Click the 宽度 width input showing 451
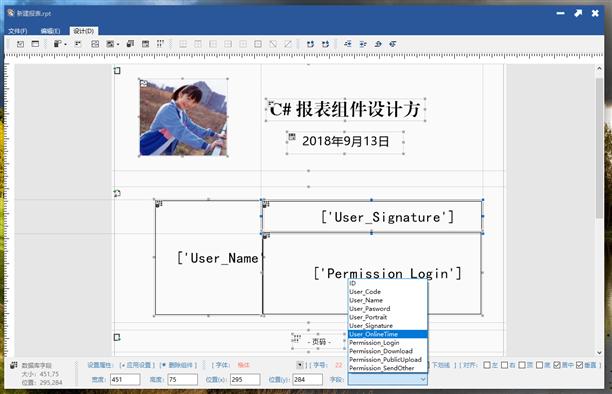612x394 pixels. 125,379
